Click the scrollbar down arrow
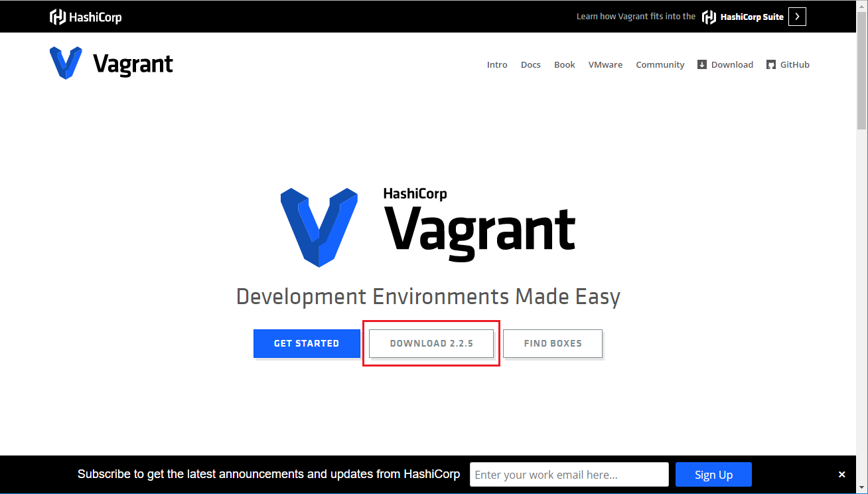The width and height of the screenshot is (868, 494). click(861, 488)
